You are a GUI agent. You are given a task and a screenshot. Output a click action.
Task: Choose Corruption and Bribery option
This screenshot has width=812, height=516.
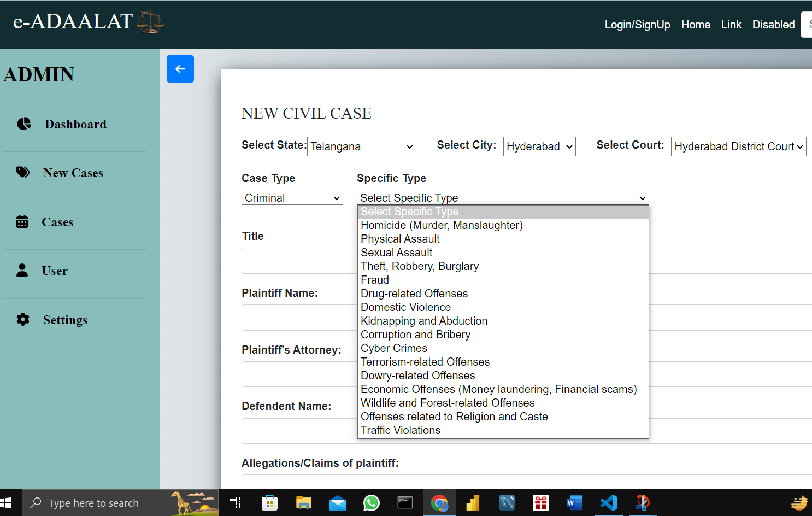click(503, 335)
